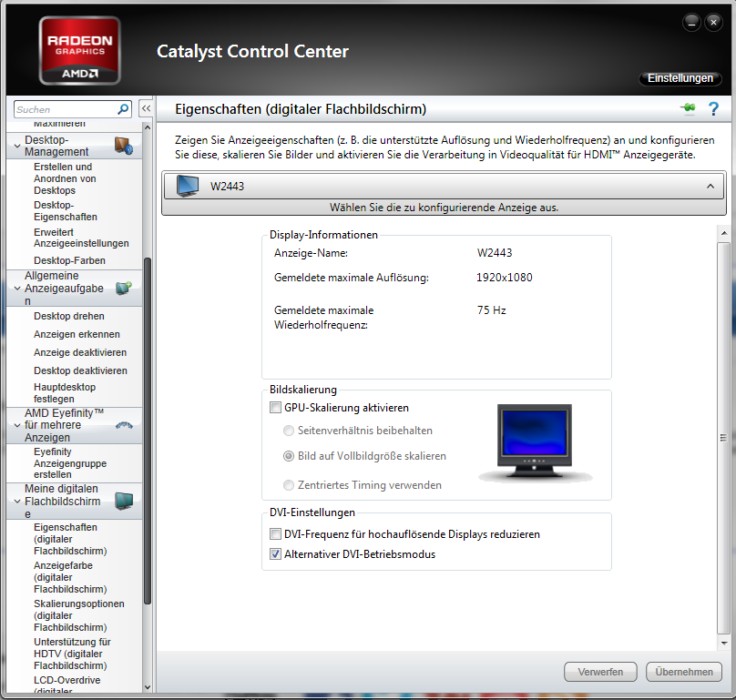Select Desktop drehen
The image size is (736, 700).
69,316
